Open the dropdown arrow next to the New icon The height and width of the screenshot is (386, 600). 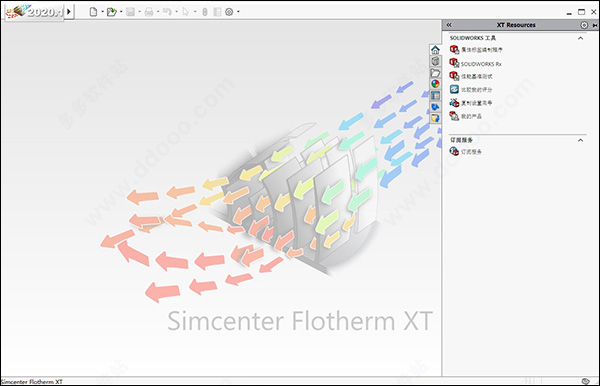coord(102,12)
